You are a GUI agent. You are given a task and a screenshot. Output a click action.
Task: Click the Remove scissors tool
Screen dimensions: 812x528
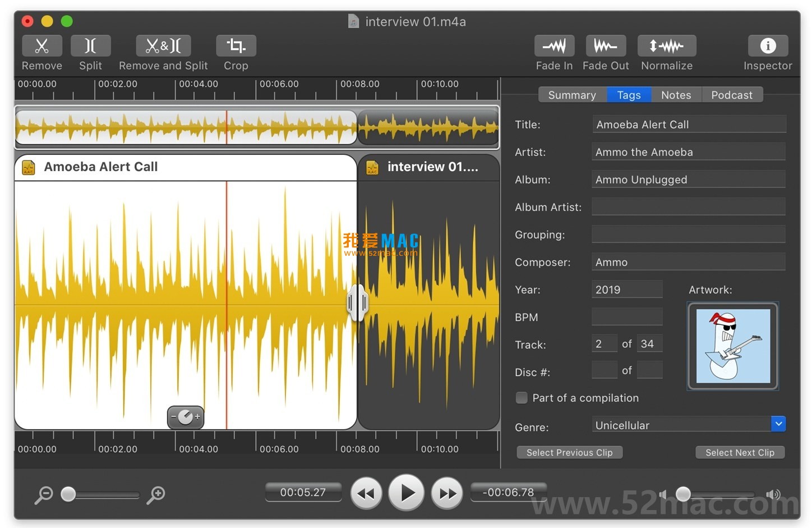41,46
